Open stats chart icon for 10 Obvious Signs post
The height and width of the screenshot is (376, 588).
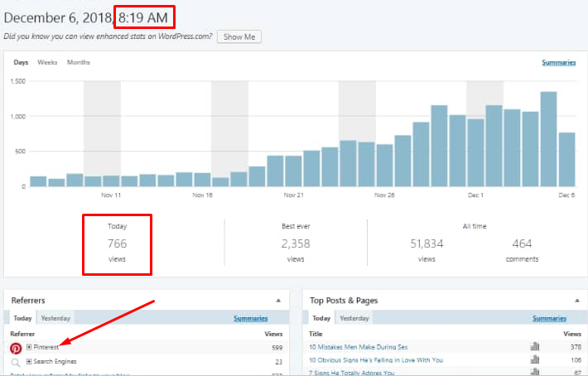[534, 360]
